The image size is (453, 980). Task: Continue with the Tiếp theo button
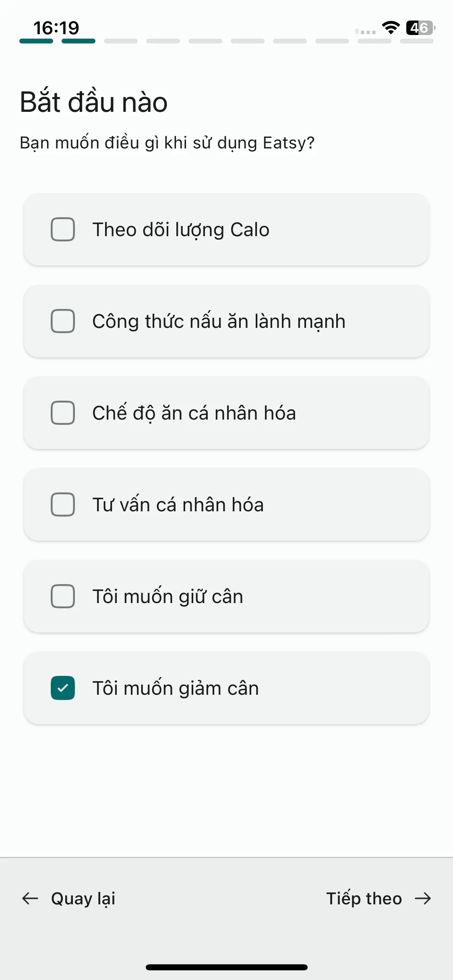coord(379,898)
